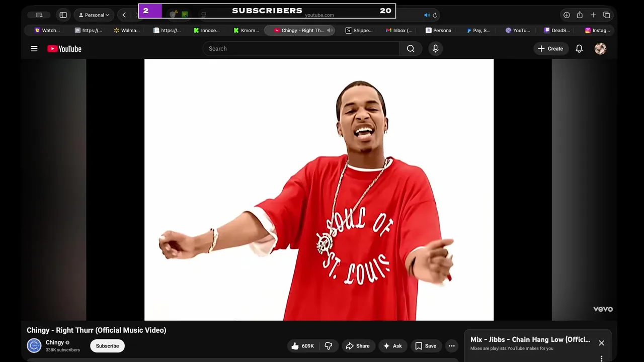The width and height of the screenshot is (644, 362).
Task: Switch to the Walmart tab
Action: pyautogui.click(x=127, y=31)
